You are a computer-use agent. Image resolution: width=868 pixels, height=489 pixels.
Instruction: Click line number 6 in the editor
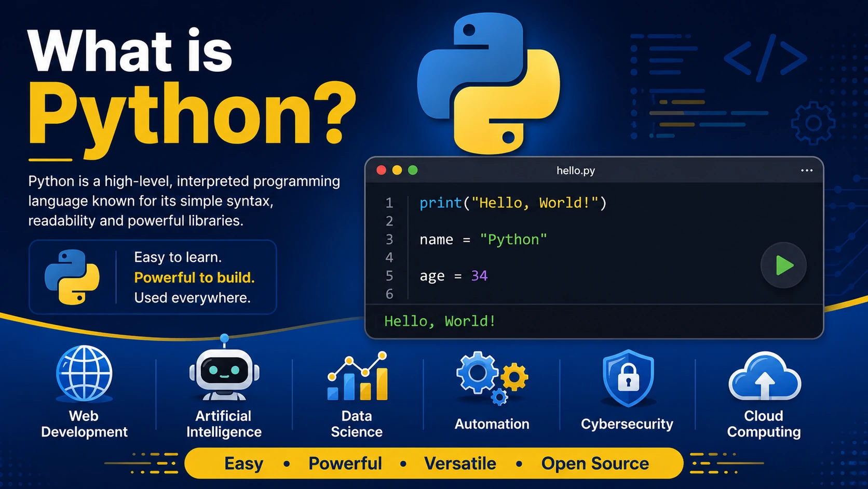(389, 294)
